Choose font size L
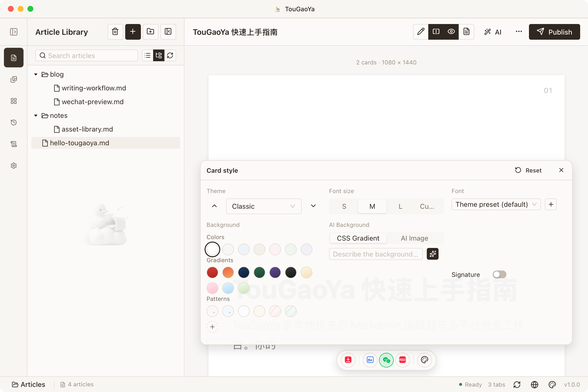The image size is (588, 392). pyautogui.click(x=400, y=206)
